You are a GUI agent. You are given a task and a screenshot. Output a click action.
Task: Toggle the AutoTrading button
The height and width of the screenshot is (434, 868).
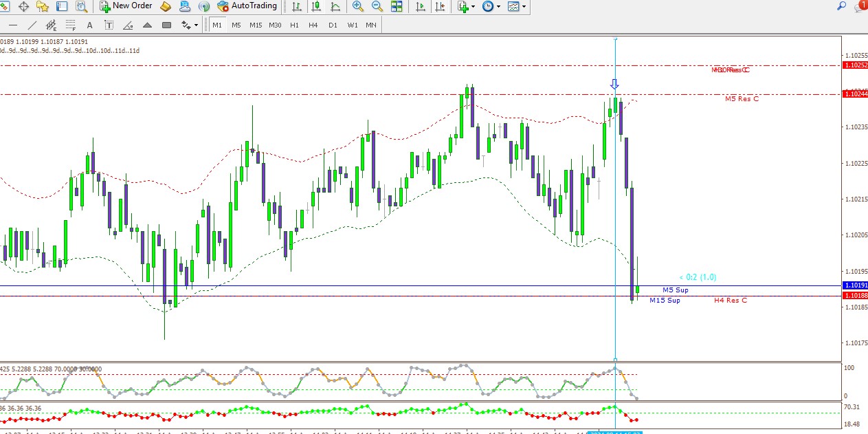(x=247, y=6)
